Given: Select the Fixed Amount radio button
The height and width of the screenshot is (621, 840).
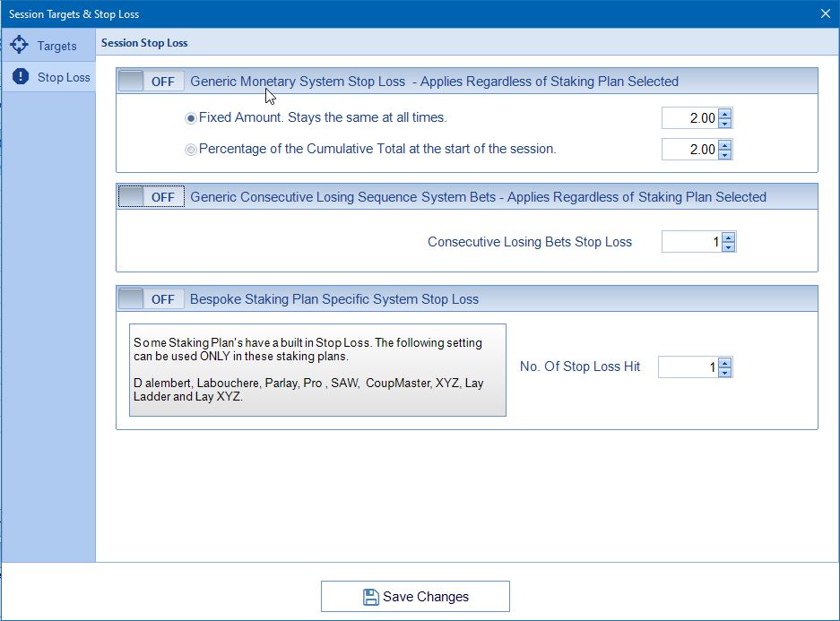Looking at the screenshot, I should point(190,118).
